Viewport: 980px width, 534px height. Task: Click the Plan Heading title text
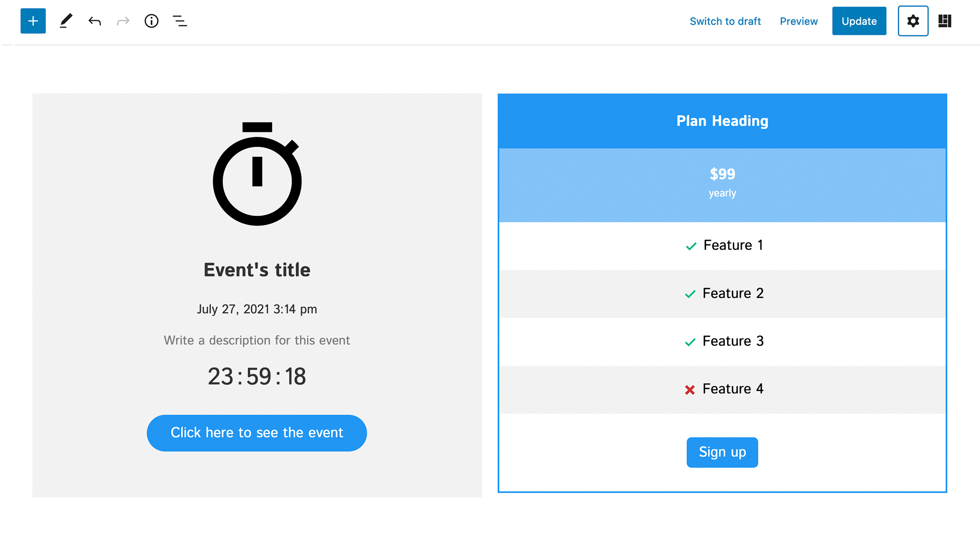(x=722, y=121)
